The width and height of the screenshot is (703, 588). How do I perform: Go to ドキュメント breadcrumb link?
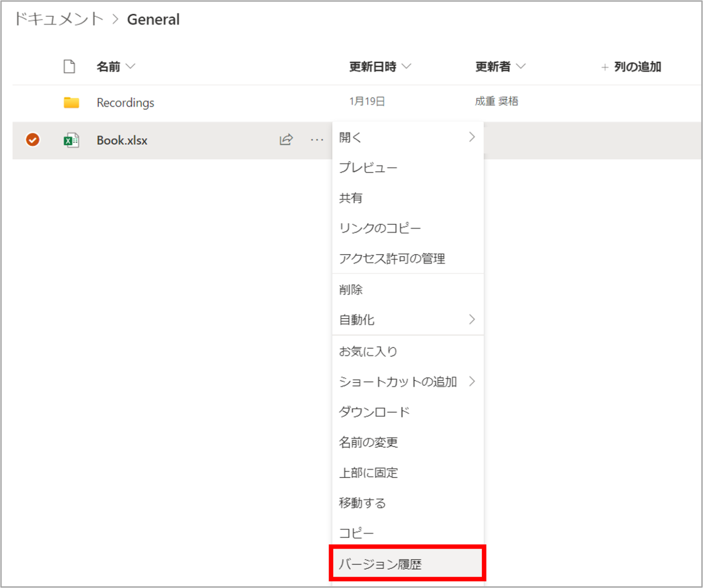tap(59, 19)
